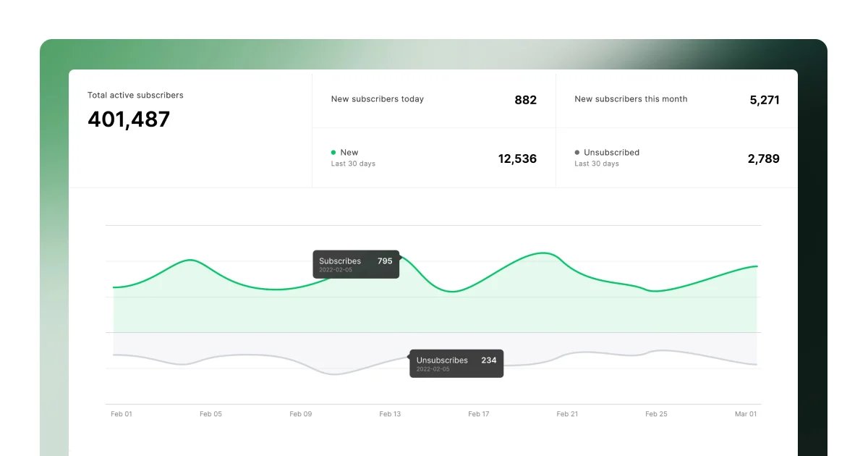The height and width of the screenshot is (456, 868).
Task: Select the 2,789 unsubscribed value
Action: pos(764,159)
